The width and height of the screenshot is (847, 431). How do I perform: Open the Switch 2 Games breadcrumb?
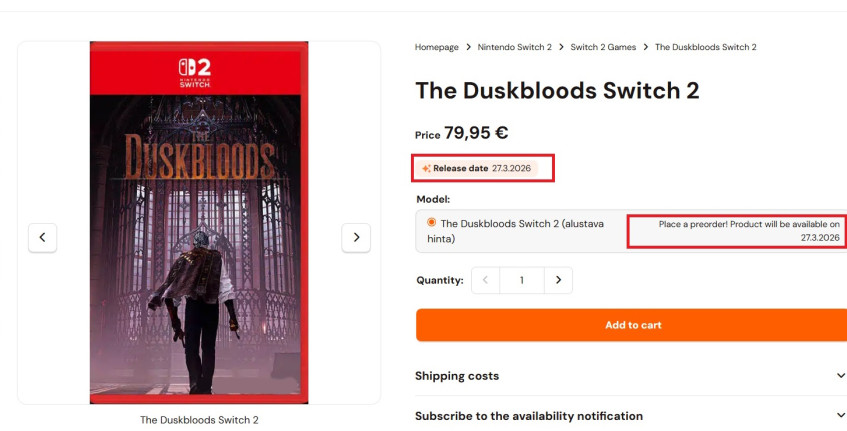click(603, 47)
